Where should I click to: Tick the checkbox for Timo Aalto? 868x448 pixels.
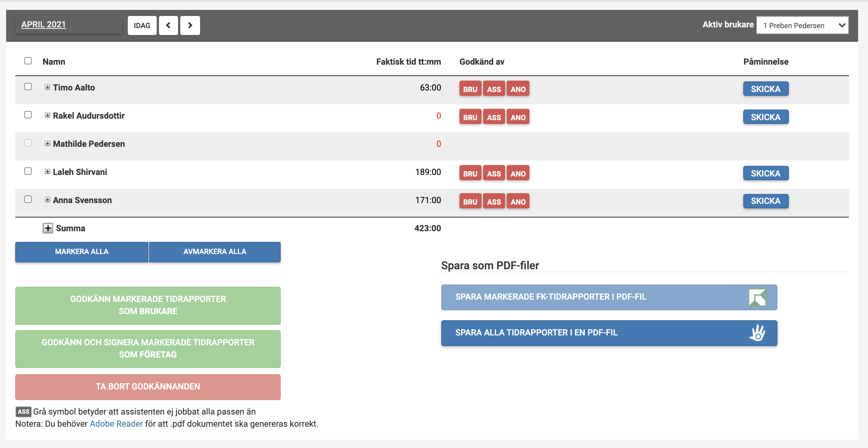coord(28,87)
